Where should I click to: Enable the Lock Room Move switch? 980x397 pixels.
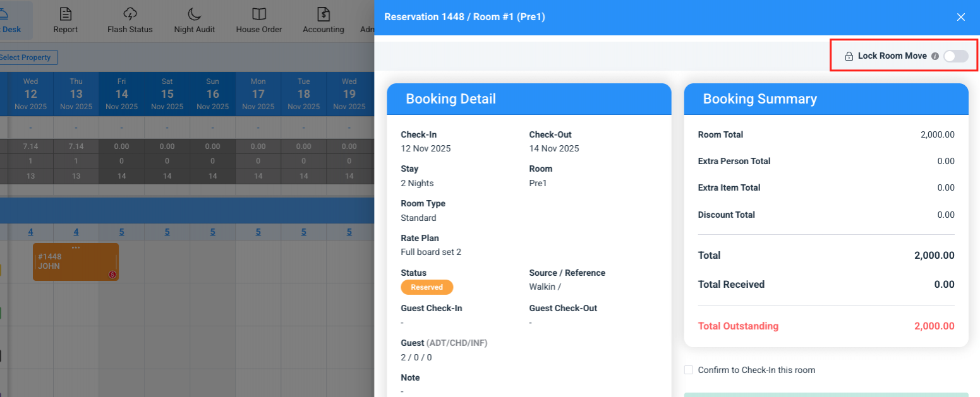point(955,56)
